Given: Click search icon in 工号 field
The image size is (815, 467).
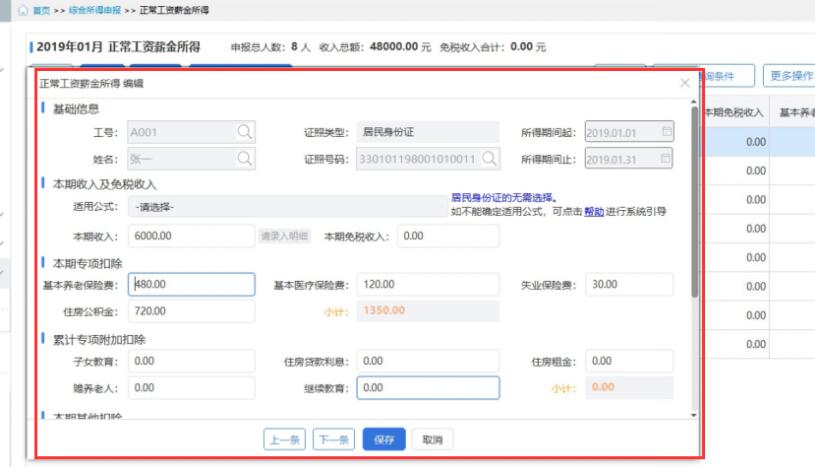Looking at the screenshot, I should (244, 132).
